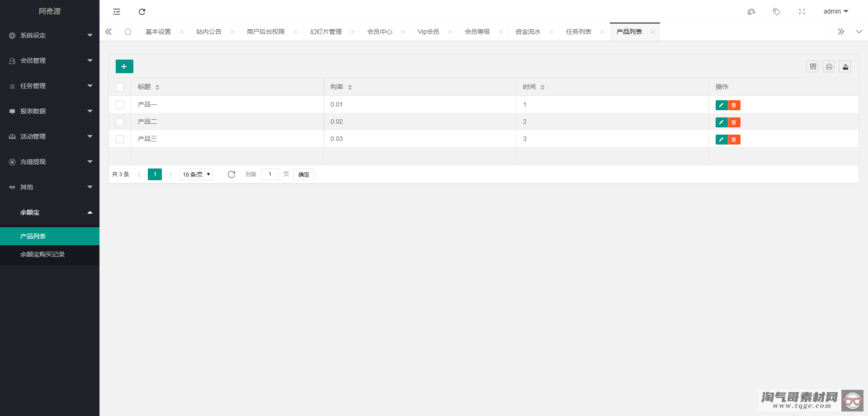868x416 pixels.
Task: Open the admin user dropdown
Action: pyautogui.click(x=836, y=12)
